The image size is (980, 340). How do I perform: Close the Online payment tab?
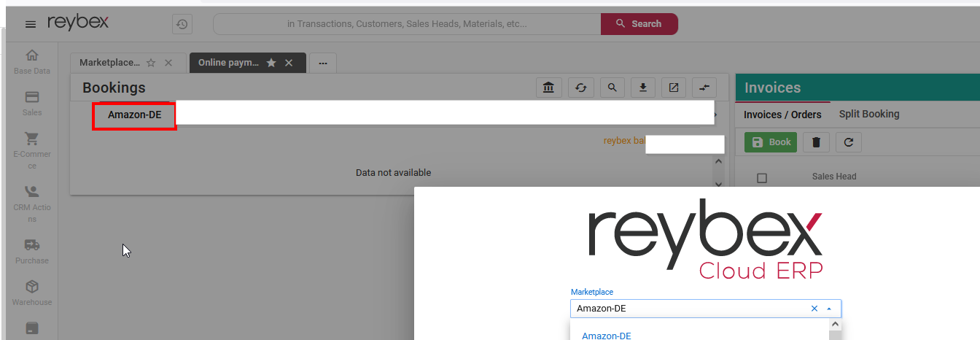[289, 63]
